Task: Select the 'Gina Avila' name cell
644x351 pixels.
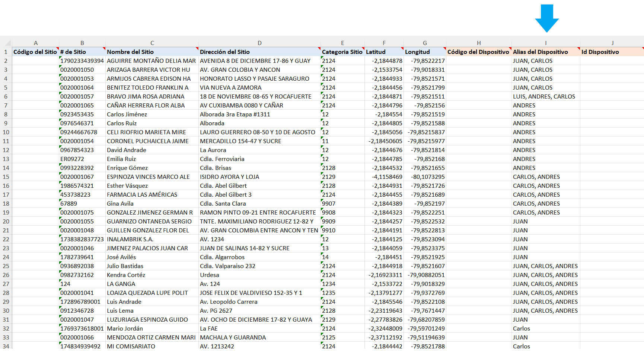Action: [x=152, y=203]
